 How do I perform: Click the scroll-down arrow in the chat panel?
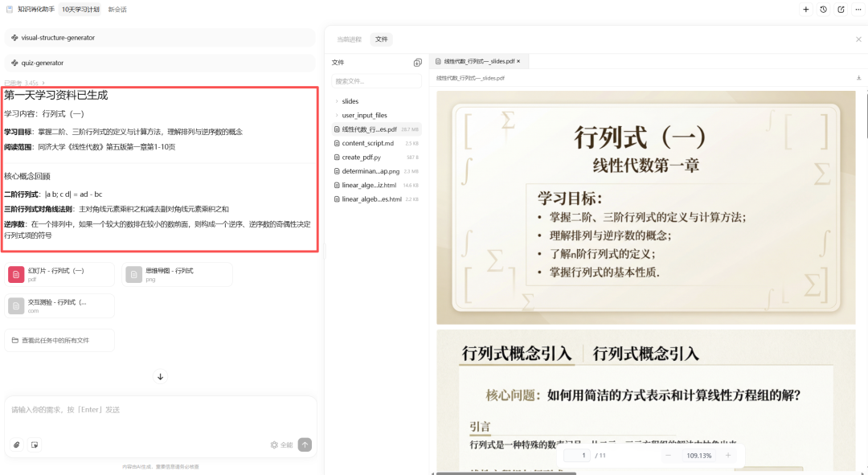(160, 376)
